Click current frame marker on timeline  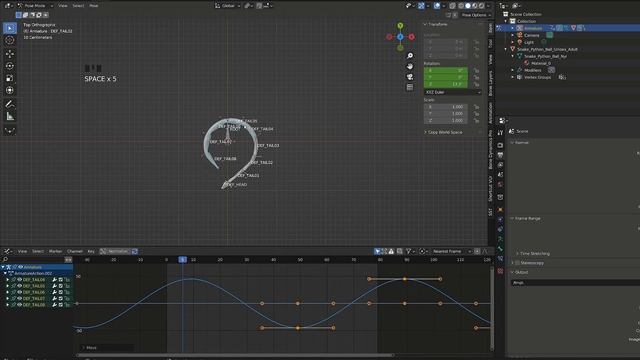click(x=182, y=260)
